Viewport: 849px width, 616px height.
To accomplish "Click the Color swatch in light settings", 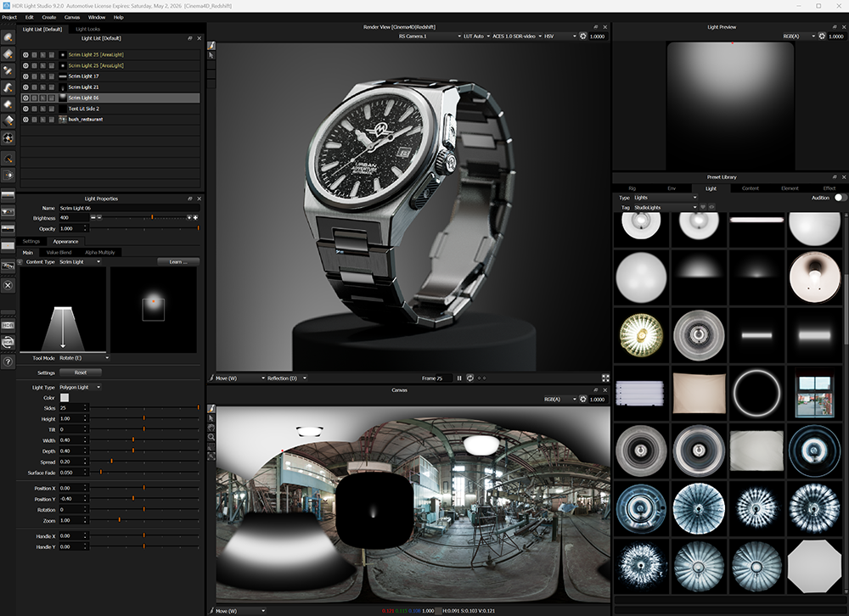I will (x=65, y=397).
